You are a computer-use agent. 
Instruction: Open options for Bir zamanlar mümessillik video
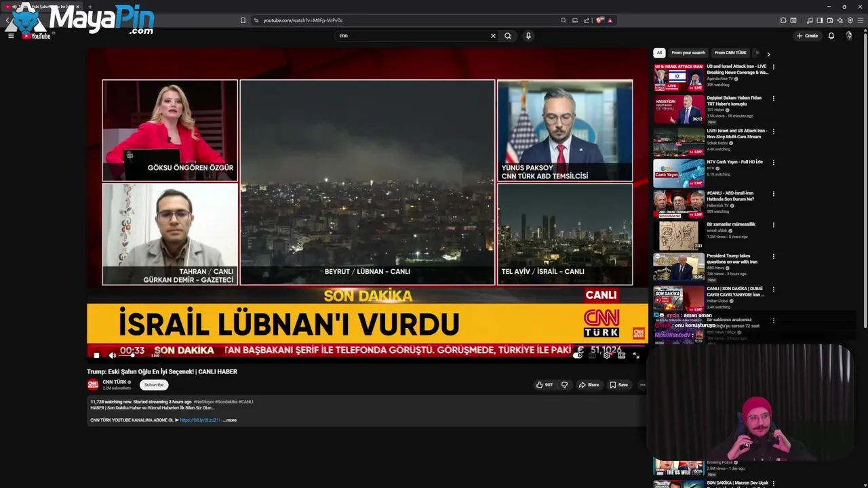[x=773, y=225]
